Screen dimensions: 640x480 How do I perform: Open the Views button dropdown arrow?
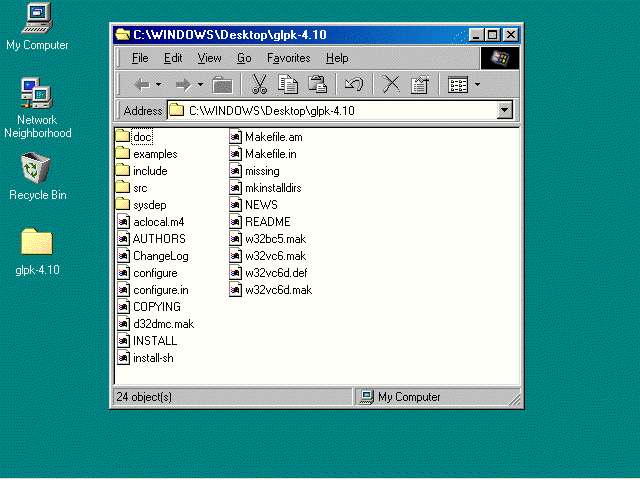(x=478, y=85)
